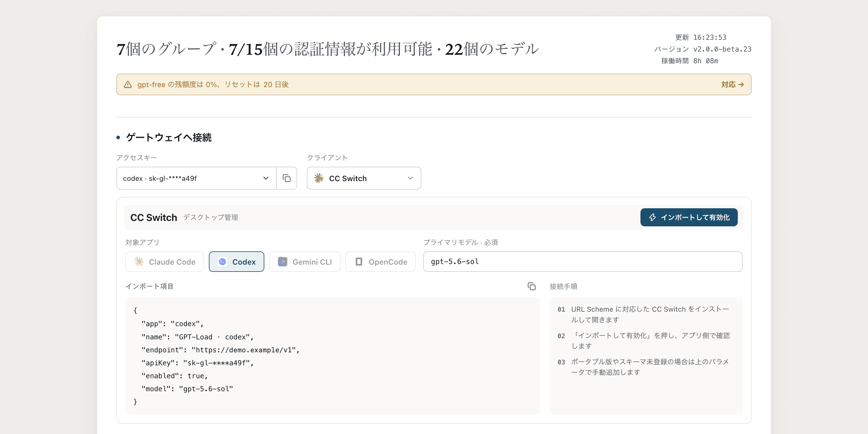Select OpenCode as the target app
The height and width of the screenshot is (434, 868).
380,262
